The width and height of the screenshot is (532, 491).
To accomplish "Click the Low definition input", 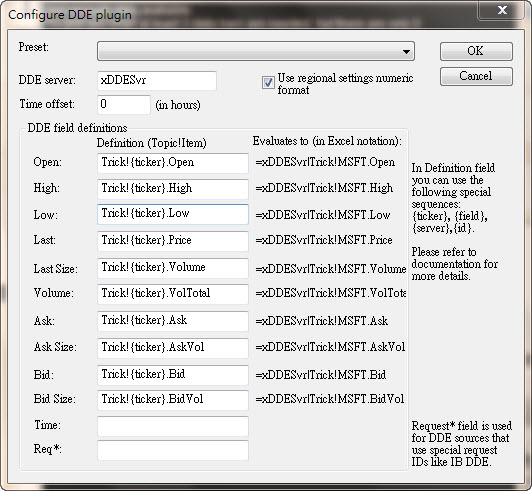I will 173,214.
